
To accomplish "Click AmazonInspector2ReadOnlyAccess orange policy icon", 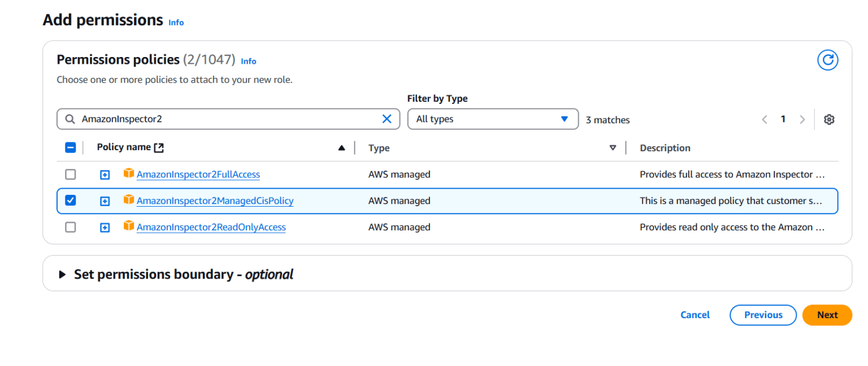I will point(129,226).
